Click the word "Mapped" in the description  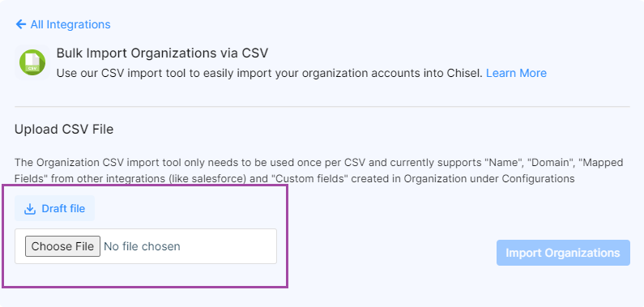click(601, 163)
